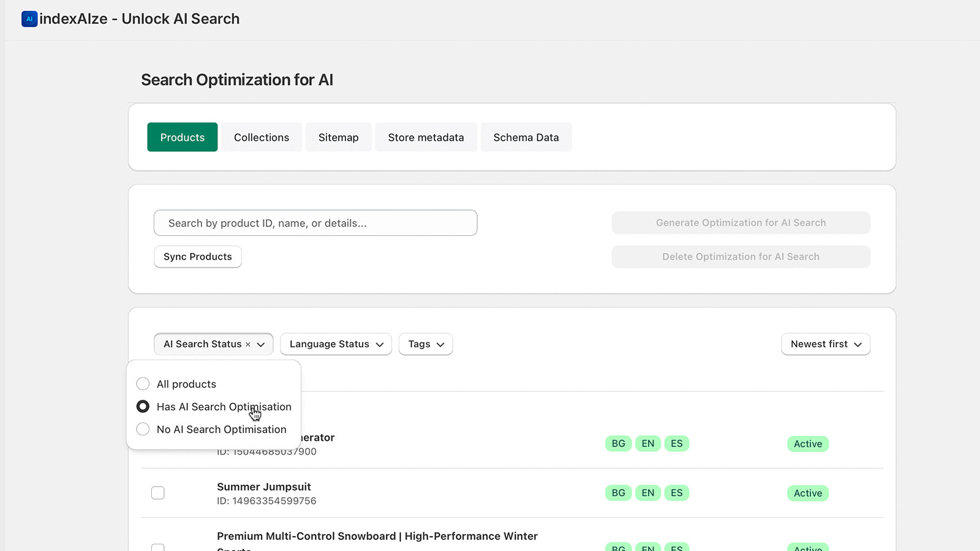Screen dimensions: 980x551
Task: Click the chevron on the Newest first sorter
Action: (x=859, y=344)
